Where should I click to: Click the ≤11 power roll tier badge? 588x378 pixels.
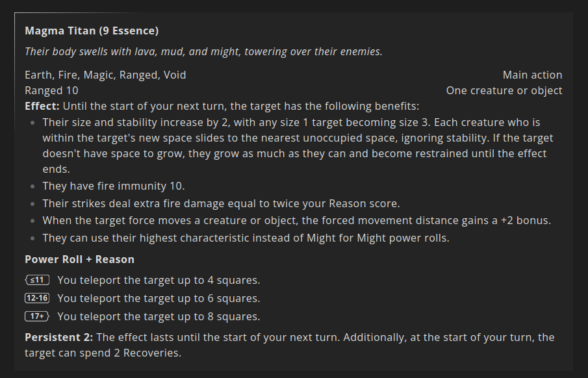(37, 281)
